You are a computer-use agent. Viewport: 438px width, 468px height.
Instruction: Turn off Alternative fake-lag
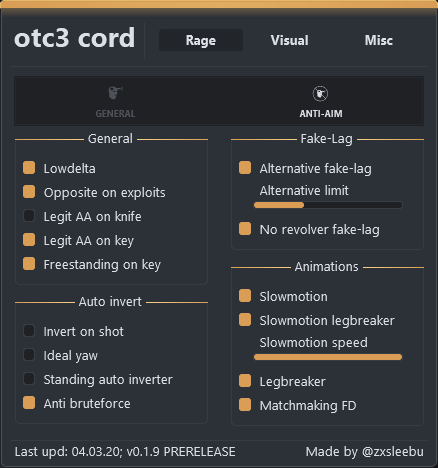click(245, 168)
